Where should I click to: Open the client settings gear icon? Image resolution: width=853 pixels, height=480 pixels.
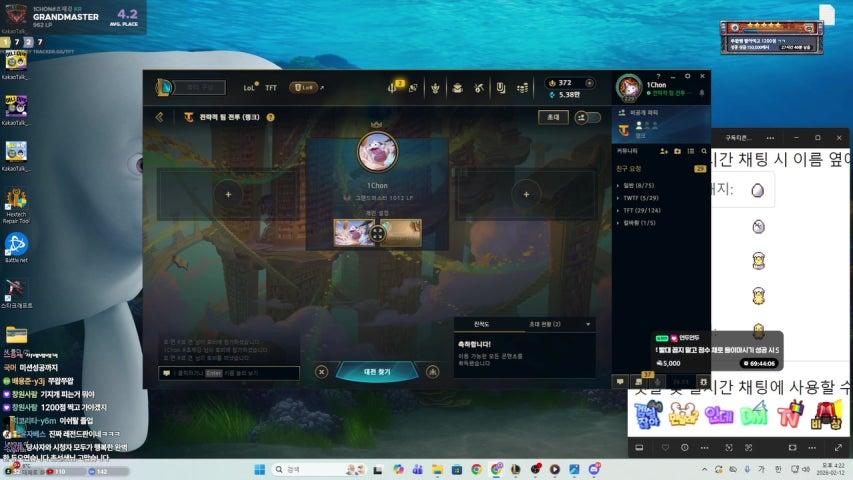(688, 76)
